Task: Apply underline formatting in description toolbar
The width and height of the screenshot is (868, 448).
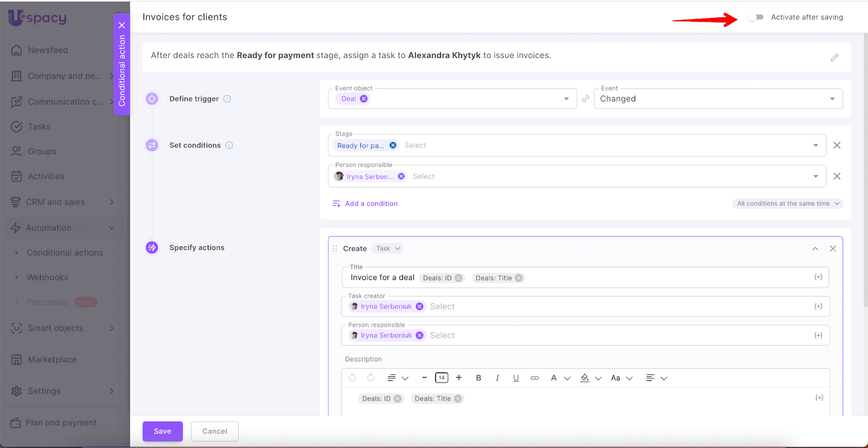Action: coord(516,378)
